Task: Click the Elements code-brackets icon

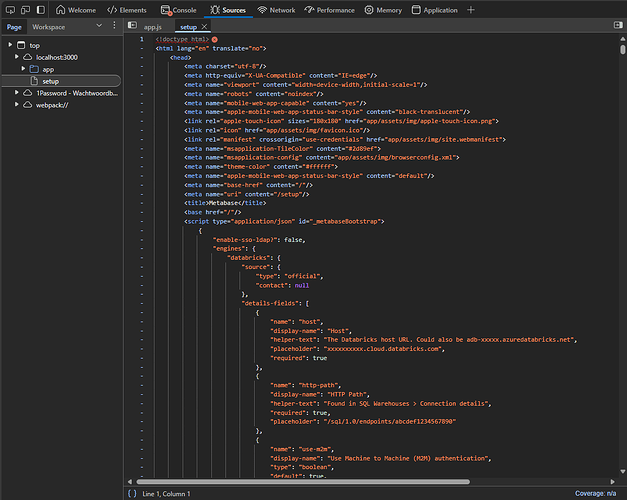Action: click(112, 10)
